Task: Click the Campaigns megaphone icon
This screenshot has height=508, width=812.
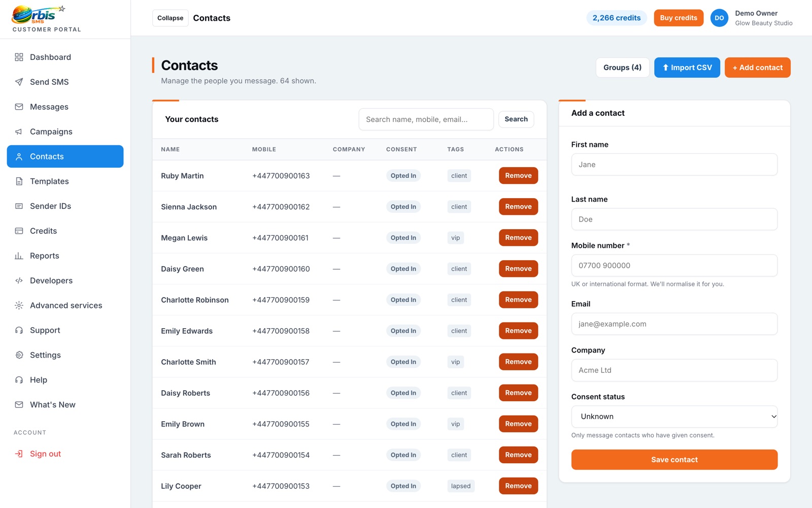Action: point(19,132)
